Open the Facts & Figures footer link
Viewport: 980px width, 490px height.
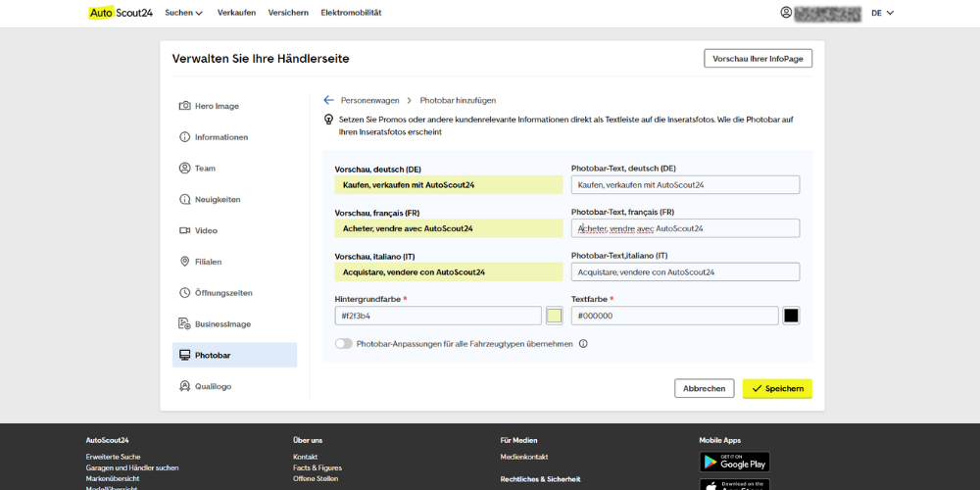pos(318,467)
